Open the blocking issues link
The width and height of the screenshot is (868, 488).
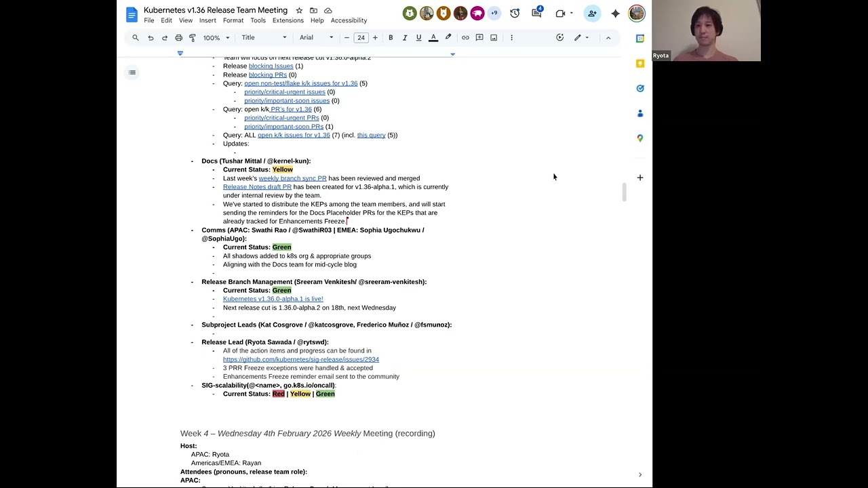(271, 66)
